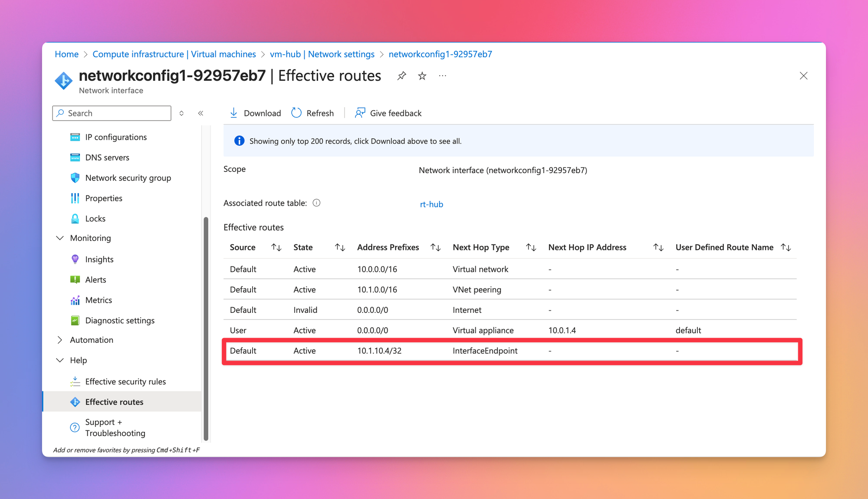The height and width of the screenshot is (499, 868).
Task: Select IP configurations menu item
Action: click(x=116, y=137)
